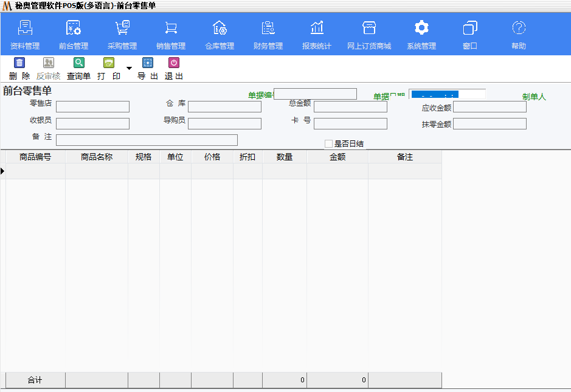Click the 零售店 input field
This screenshot has height=392, width=571.
coord(92,107)
